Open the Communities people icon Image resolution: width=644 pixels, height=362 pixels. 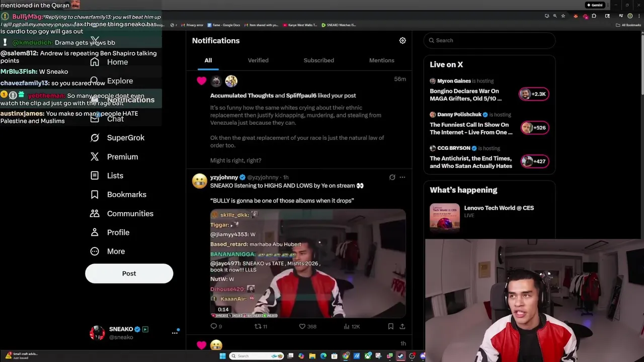(95, 214)
